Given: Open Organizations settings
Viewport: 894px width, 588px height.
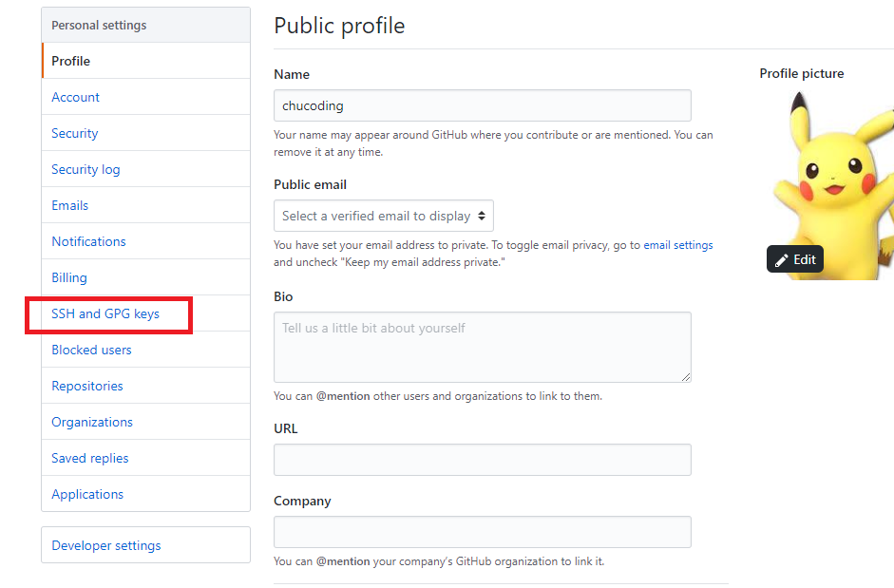Looking at the screenshot, I should click(146, 422).
